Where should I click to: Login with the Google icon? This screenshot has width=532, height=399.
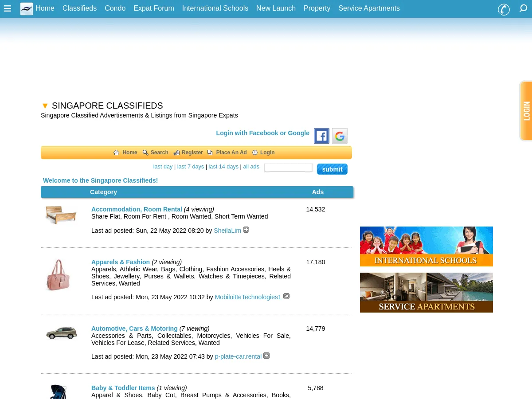pos(340,136)
